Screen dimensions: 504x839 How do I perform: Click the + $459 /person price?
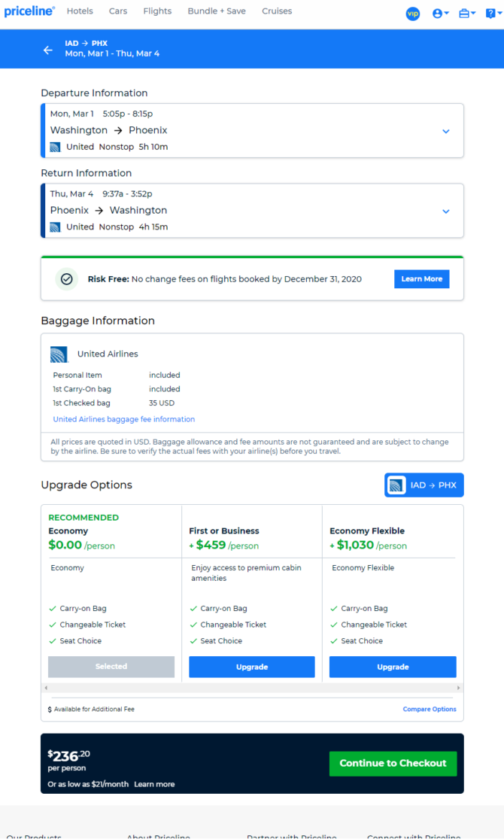[x=223, y=546]
